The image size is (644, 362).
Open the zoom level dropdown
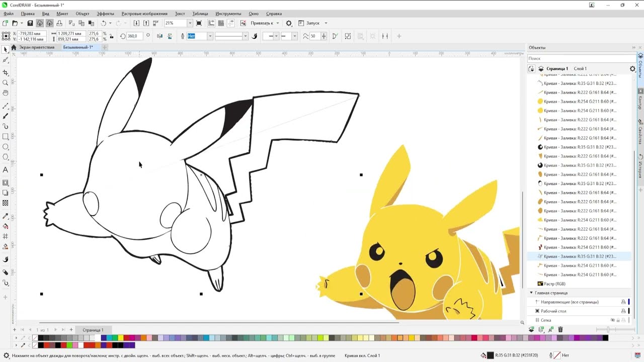[190, 23]
